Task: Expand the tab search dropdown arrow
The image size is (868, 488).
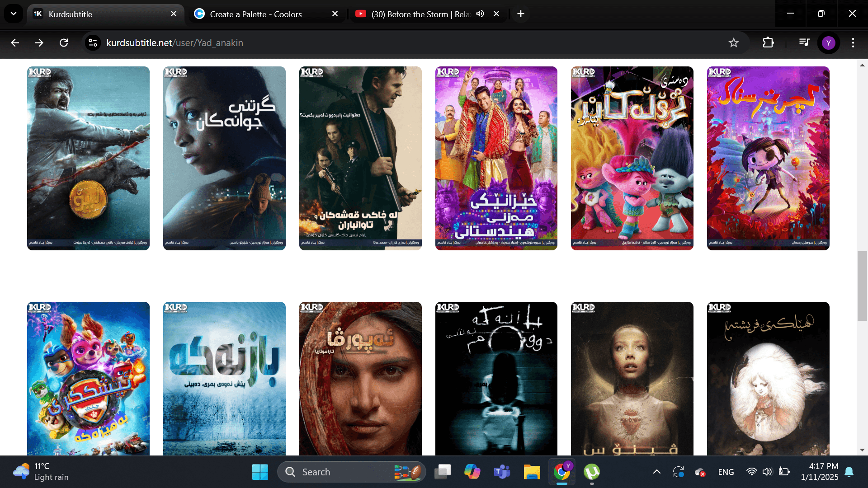Action: [x=14, y=14]
